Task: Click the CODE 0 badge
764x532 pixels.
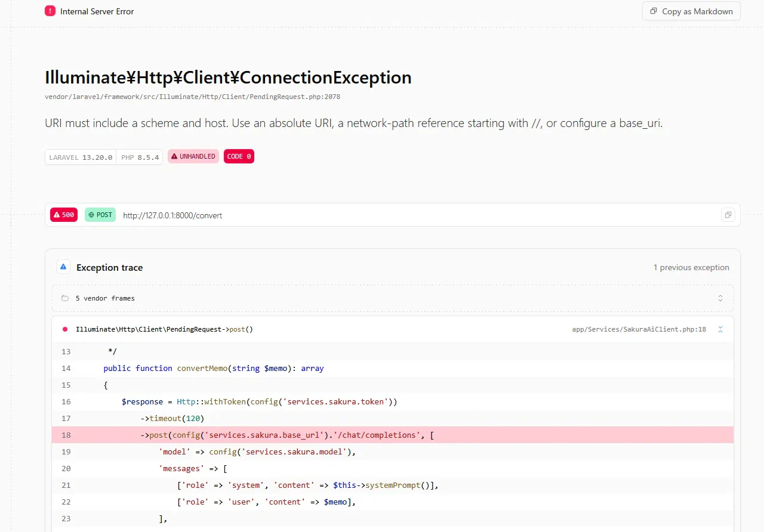Action: tap(239, 156)
